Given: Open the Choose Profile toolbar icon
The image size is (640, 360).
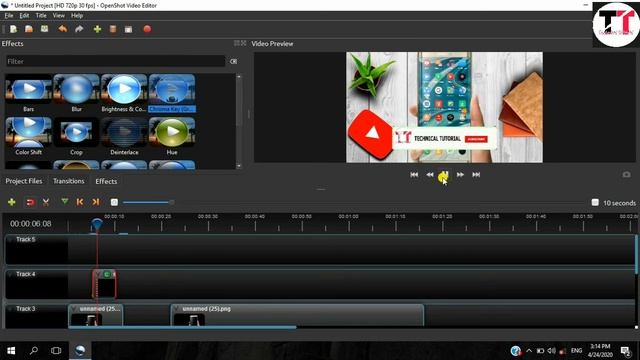Looking at the screenshot, I should (x=113, y=29).
